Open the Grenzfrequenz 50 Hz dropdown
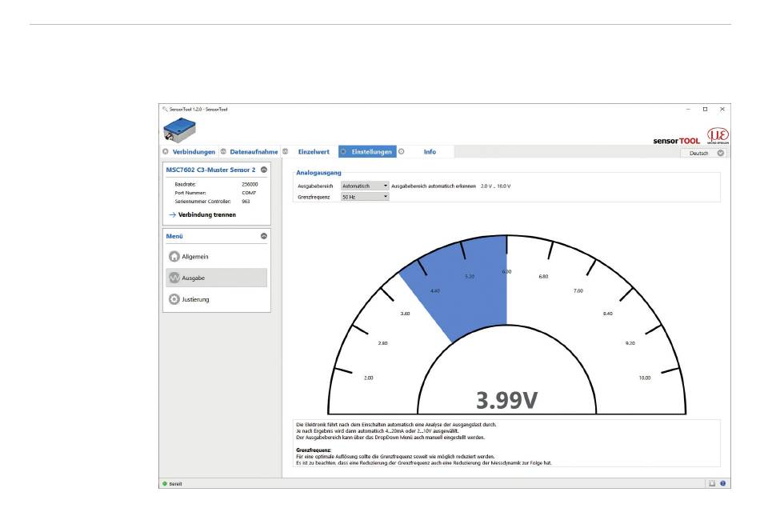Viewport: 760px width, 532px height. click(x=365, y=197)
